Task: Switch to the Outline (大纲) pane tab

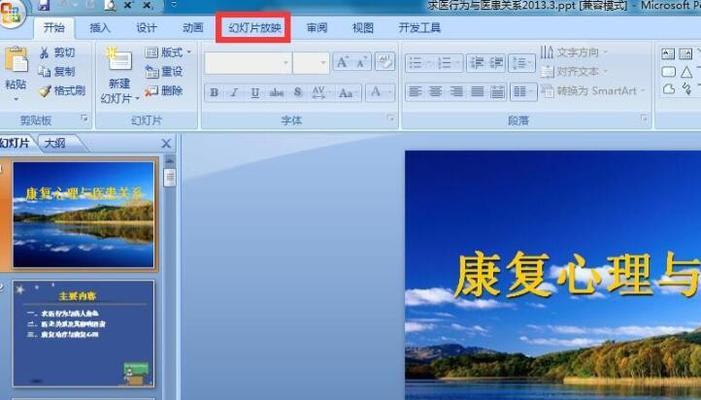Action: click(x=56, y=143)
